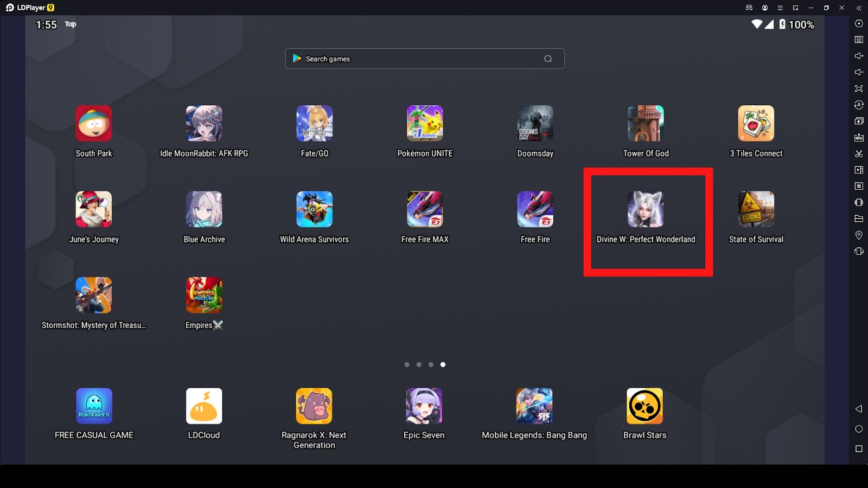The height and width of the screenshot is (488, 868).
Task: Go to the first home screen page dot
Action: pos(407,364)
